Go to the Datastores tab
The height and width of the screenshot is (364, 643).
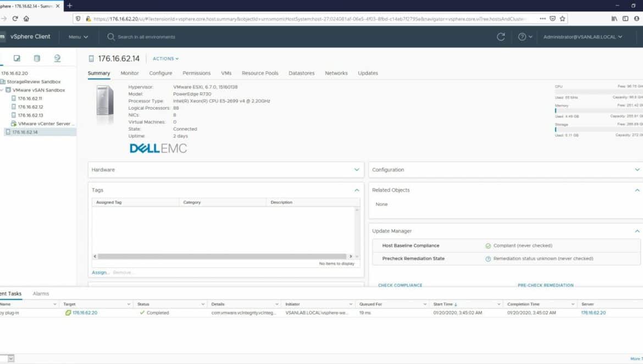pyautogui.click(x=301, y=73)
